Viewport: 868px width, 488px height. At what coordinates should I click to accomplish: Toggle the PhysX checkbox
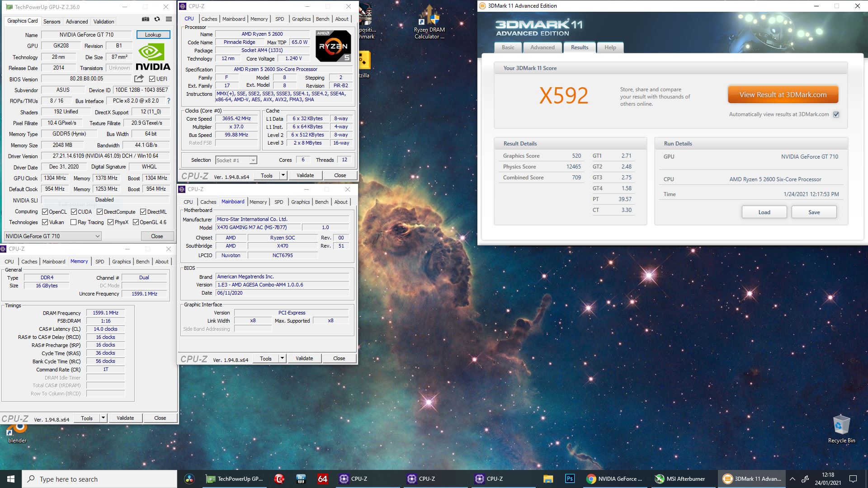pos(110,222)
